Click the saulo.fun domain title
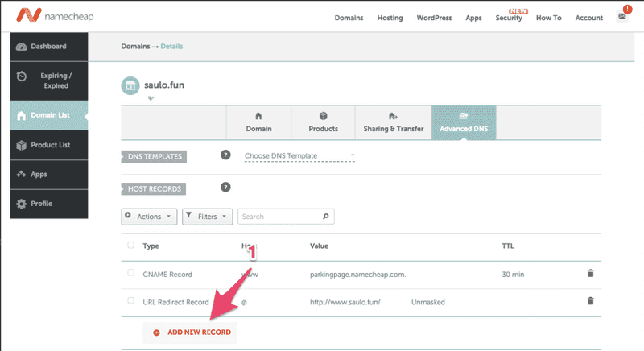 (164, 85)
